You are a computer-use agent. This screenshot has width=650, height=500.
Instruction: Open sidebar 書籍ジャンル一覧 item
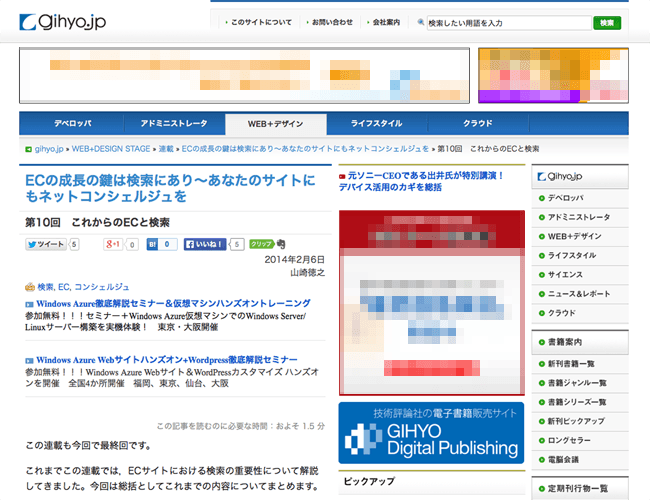tap(580, 383)
